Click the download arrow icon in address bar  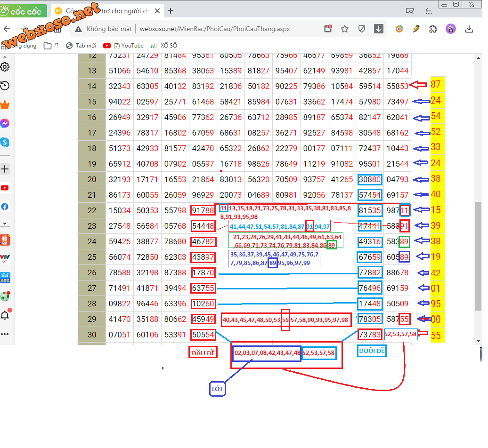tap(378, 29)
